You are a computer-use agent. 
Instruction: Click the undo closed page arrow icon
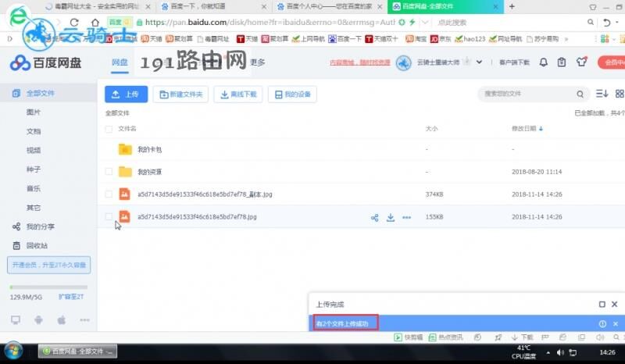pos(606,23)
